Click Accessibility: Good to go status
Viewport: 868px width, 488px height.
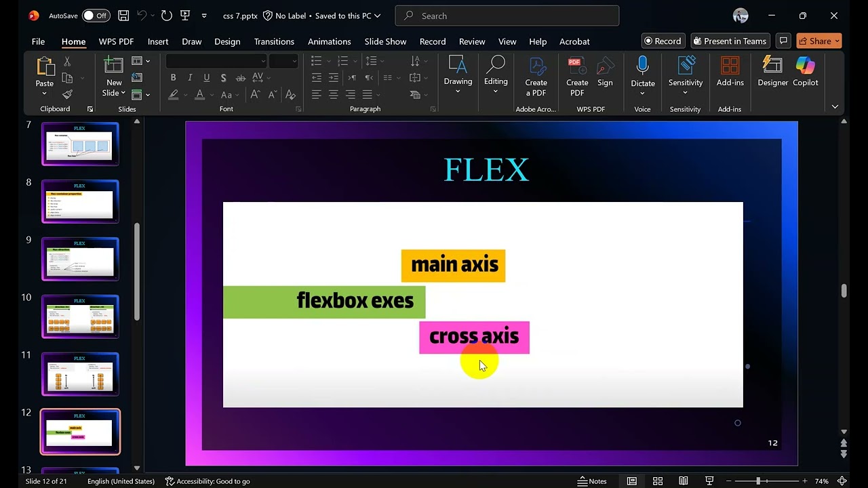click(x=208, y=481)
